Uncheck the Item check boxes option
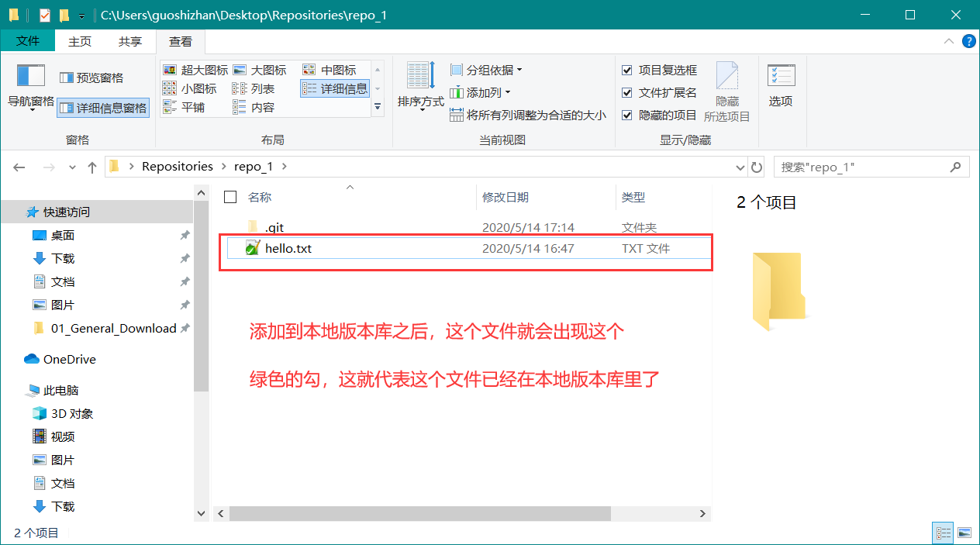Viewport: 980px width, 545px height. pos(627,71)
